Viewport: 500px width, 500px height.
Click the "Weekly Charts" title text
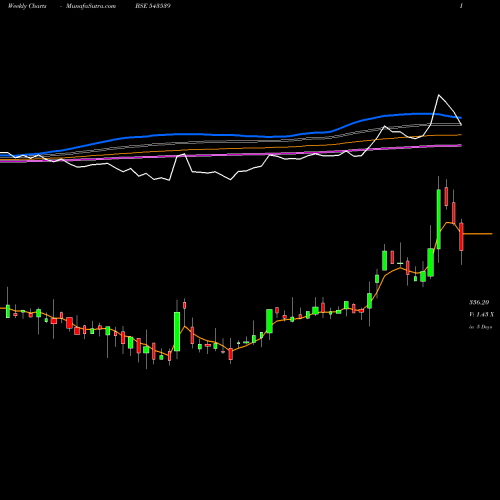27,6
